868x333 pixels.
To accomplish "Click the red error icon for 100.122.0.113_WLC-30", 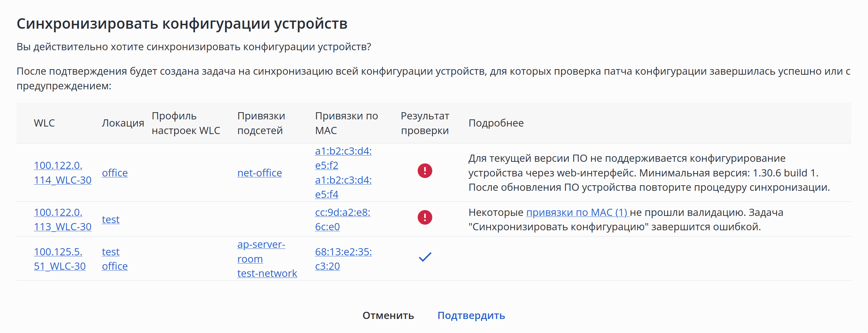I will click(425, 218).
